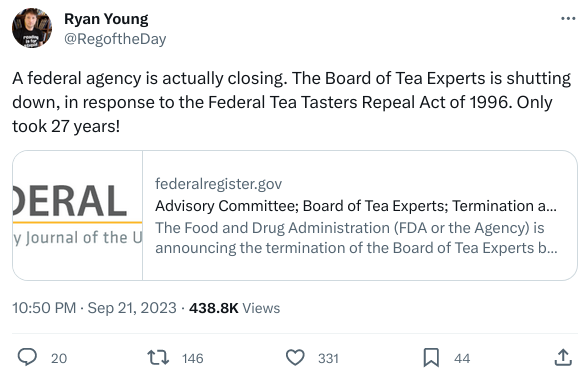Open the share upload icon
The image size is (588, 374).
[563, 357]
